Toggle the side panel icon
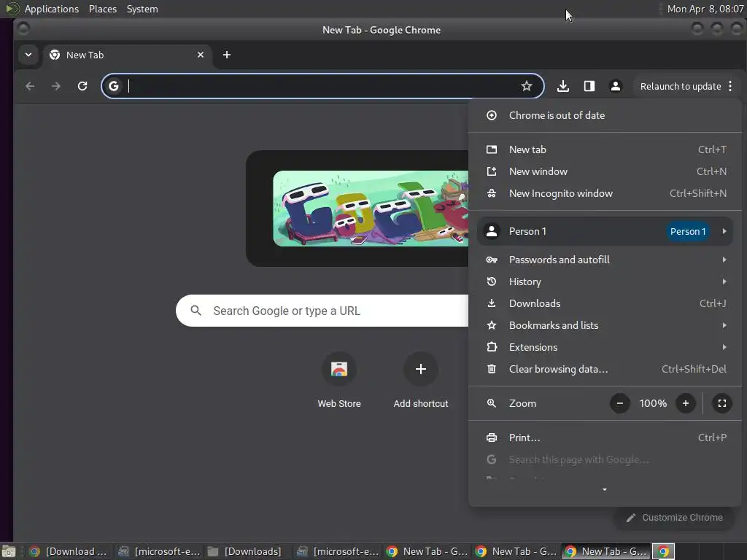The height and width of the screenshot is (560, 747). click(x=589, y=86)
